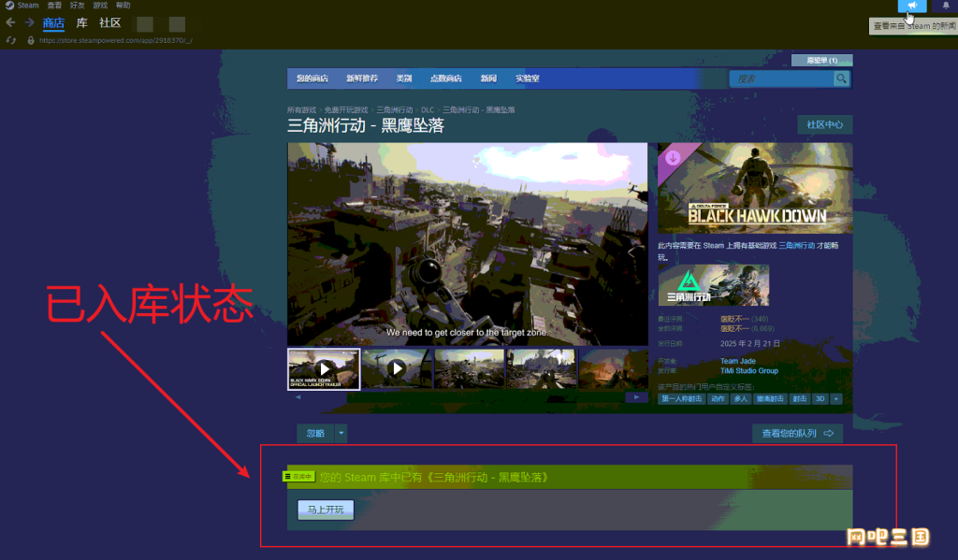Click the 在库中 library badge icon
The height and width of the screenshot is (560, 958).
pyautogui.click(x=298, y=477)
